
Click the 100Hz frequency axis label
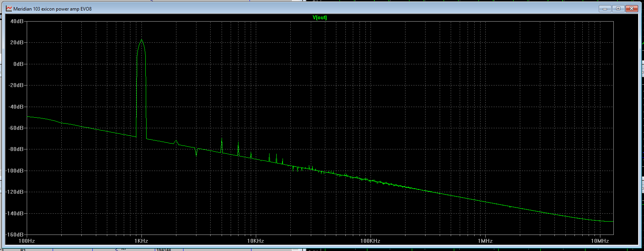[27, 241]
